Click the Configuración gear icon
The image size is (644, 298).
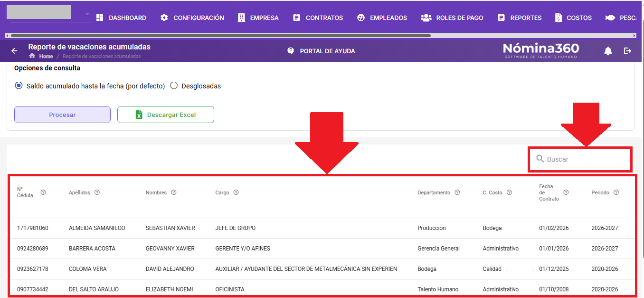point(164,18)
